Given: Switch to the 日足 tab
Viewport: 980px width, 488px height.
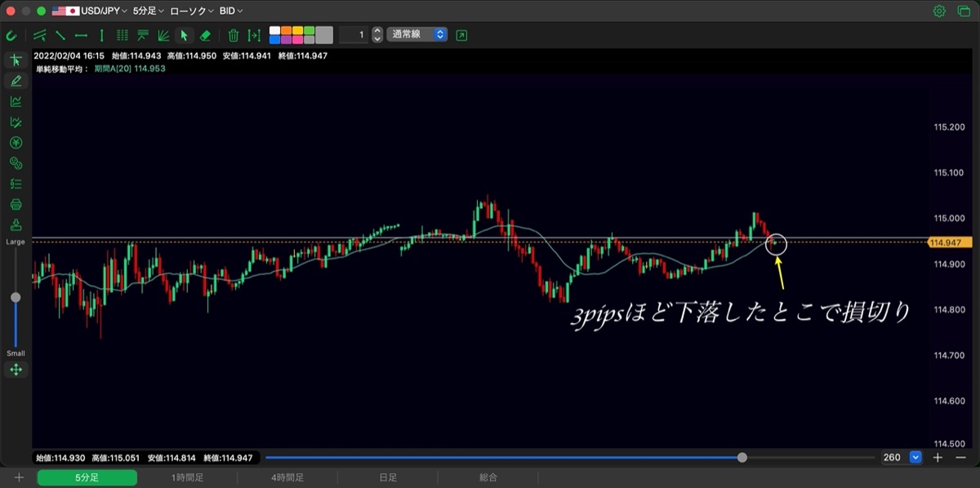Looking at the screenshot, I should click(x=388, y=477).
